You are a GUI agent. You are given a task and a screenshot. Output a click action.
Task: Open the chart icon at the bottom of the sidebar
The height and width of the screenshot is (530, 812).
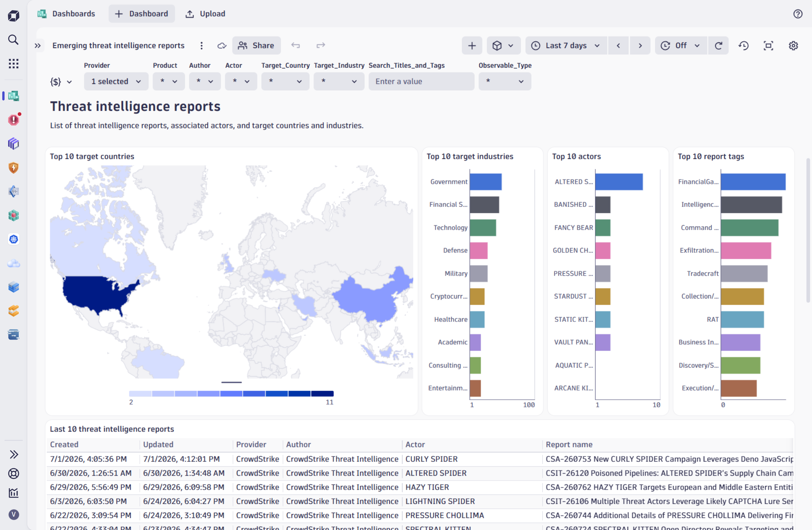click(x=14, y=493)
